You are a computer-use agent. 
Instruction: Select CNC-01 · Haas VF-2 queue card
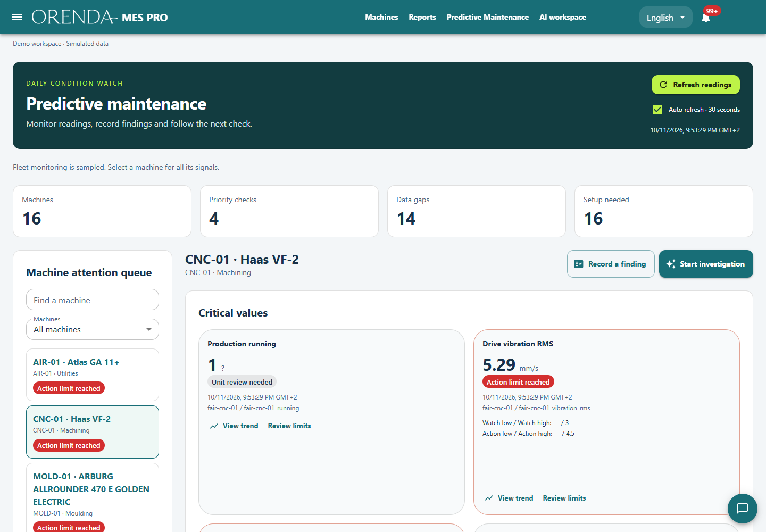point(93,432)
